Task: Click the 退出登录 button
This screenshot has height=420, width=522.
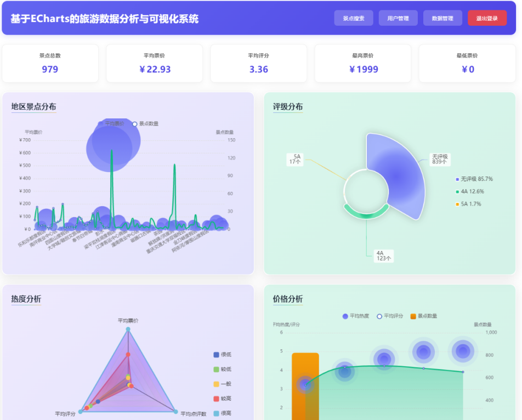Action: 487,18
